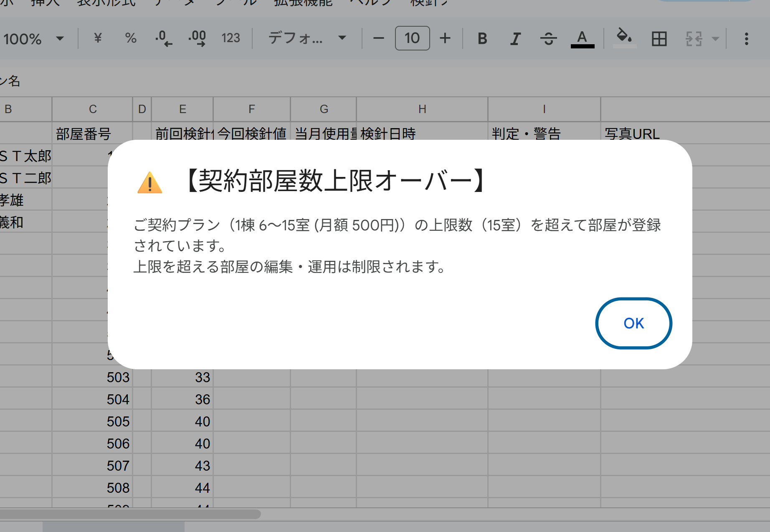Viewport: 770px width, 532px height.
Task: Click the cell with value 44
Action: 182,488
